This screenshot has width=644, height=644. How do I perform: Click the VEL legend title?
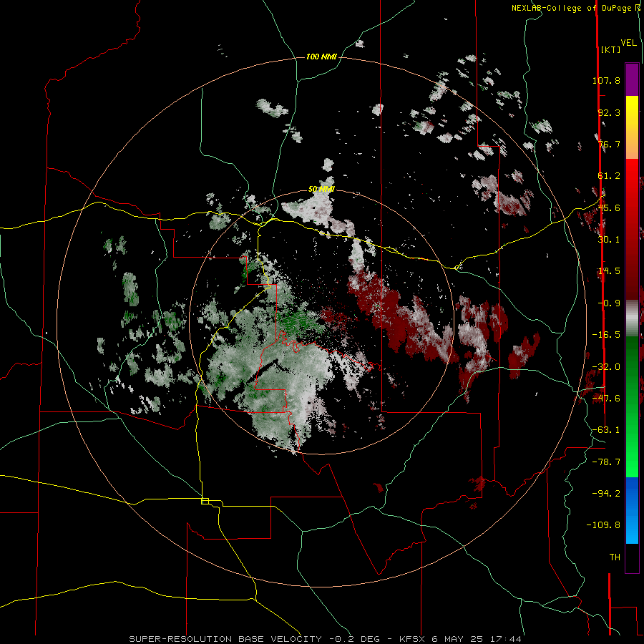point(628,43)
